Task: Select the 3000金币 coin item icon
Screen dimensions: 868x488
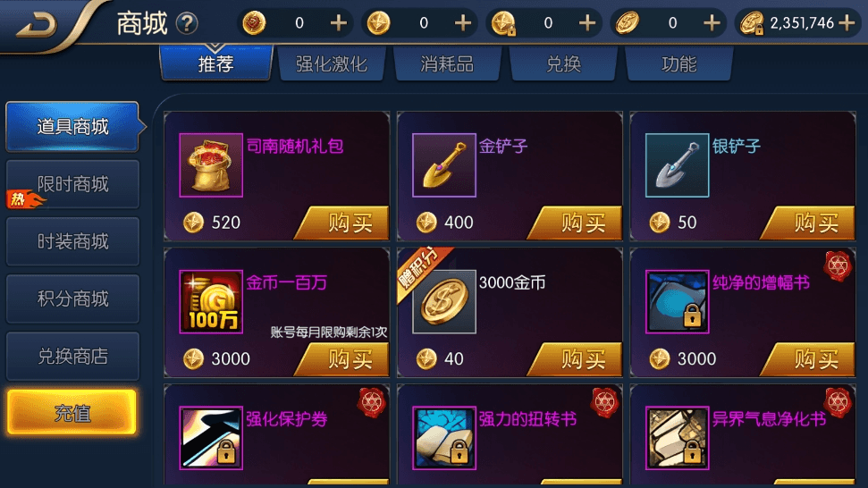Action: point(444,301)
